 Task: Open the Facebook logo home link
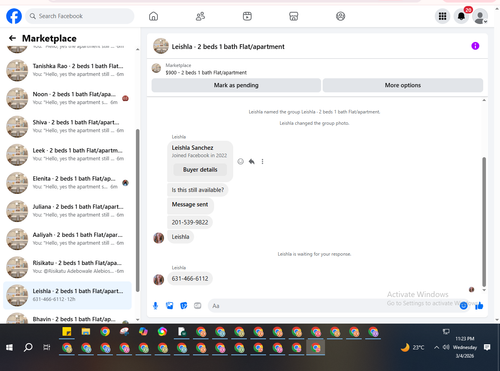click(14, 16)
